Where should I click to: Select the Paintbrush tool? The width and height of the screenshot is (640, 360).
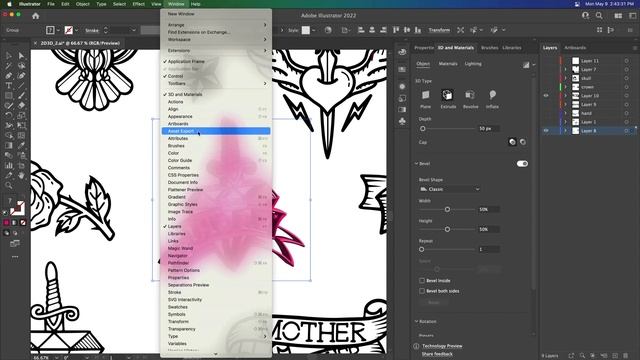coord(21,96)
